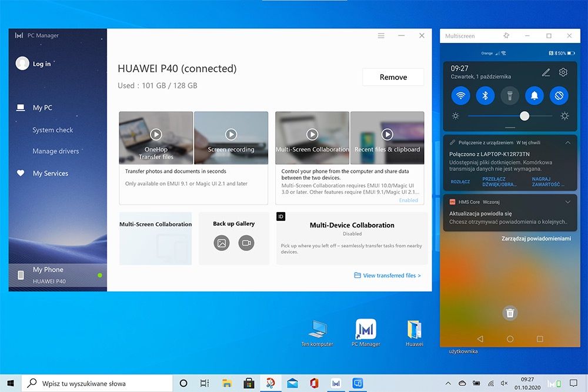This screenshot has width=588, height=392.
Task: Click the taskbar search box
Action: [97, 383]
